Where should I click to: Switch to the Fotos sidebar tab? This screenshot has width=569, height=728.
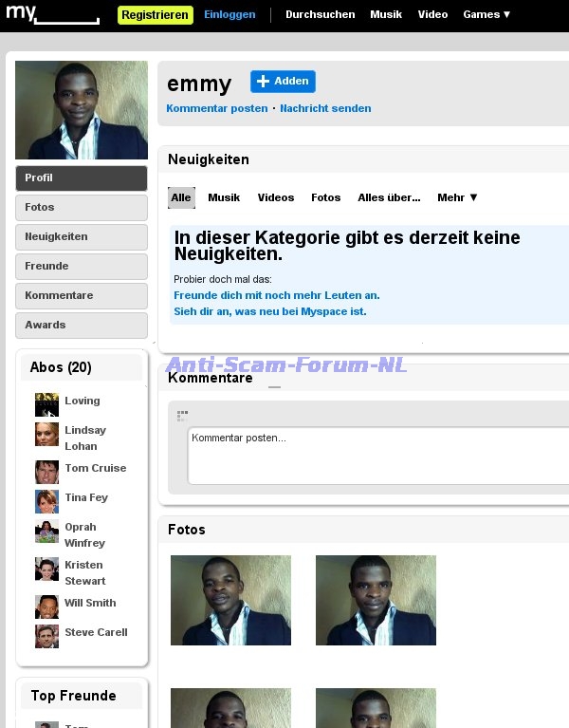82,208
